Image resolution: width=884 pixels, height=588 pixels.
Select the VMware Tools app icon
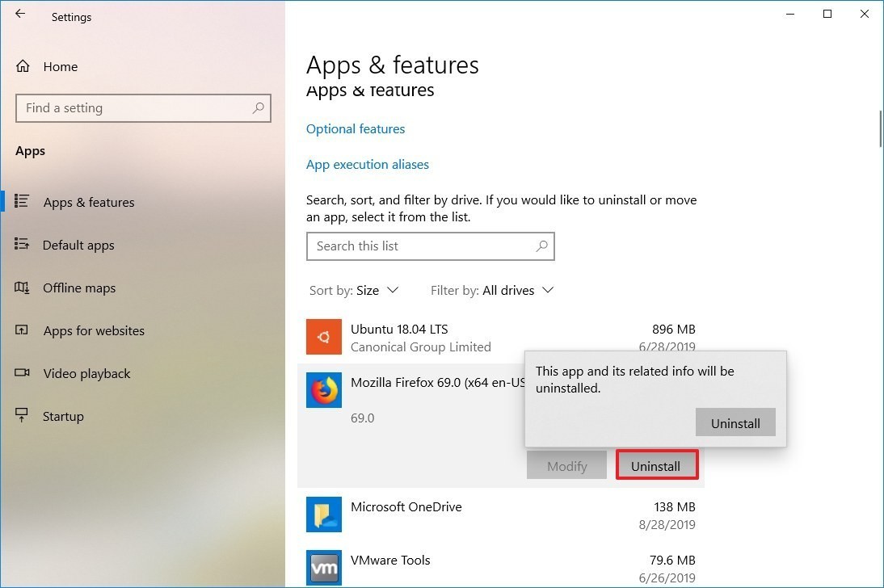pyautogui.click(x=323, y=567)
